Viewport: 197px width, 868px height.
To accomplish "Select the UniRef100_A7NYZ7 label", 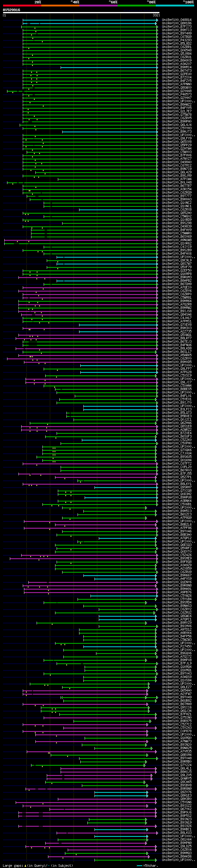I will point(176,159).
